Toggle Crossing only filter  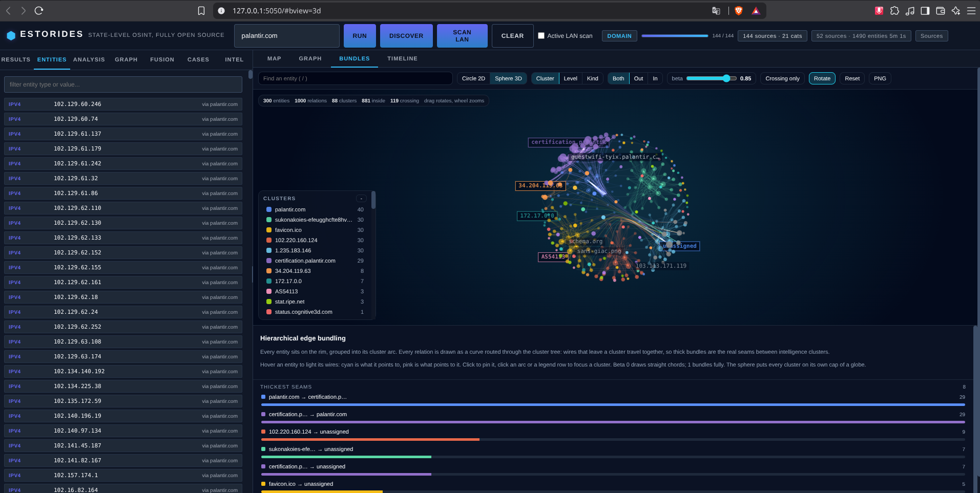tap(782, 78)
